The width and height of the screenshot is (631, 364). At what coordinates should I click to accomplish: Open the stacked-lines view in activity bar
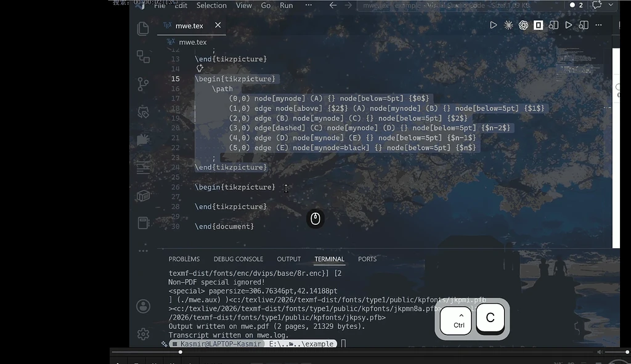point(143,168)
